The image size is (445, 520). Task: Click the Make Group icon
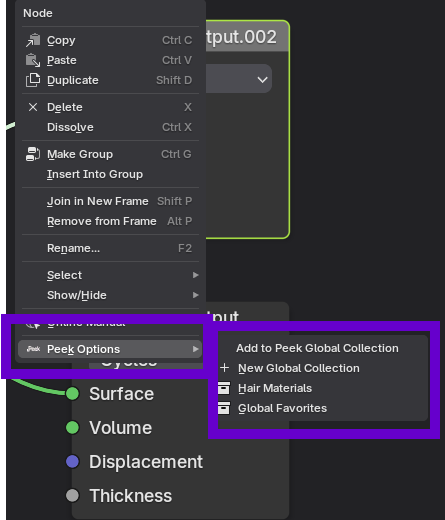tap(33, 154)
